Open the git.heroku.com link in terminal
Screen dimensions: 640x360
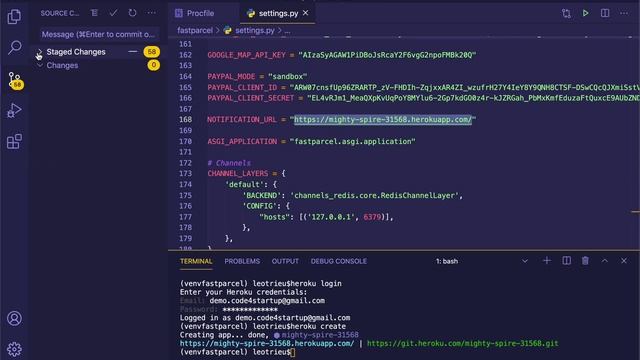pos(462,344)
